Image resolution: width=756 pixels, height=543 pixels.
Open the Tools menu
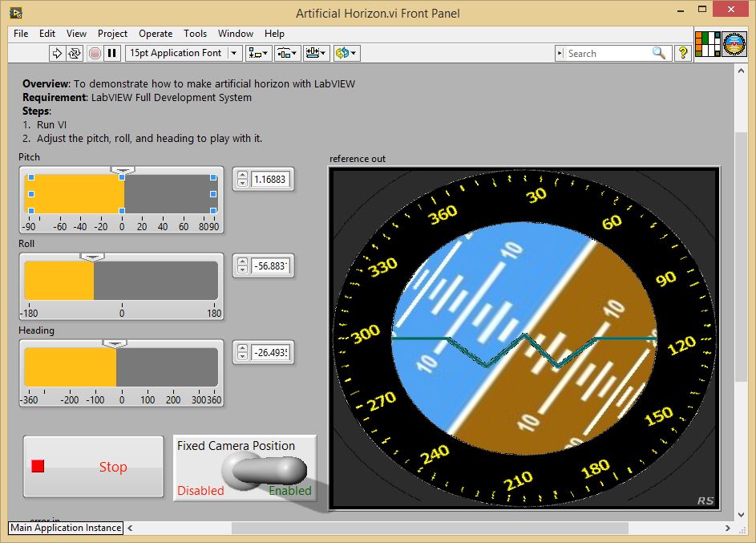click(x=195, y=34)
